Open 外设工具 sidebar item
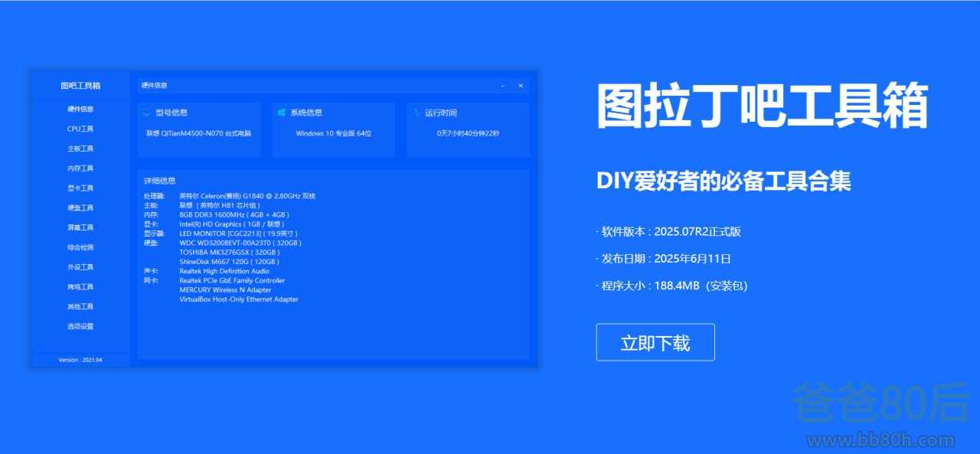This screenshot has width=980, height=454. click(80, 267)
